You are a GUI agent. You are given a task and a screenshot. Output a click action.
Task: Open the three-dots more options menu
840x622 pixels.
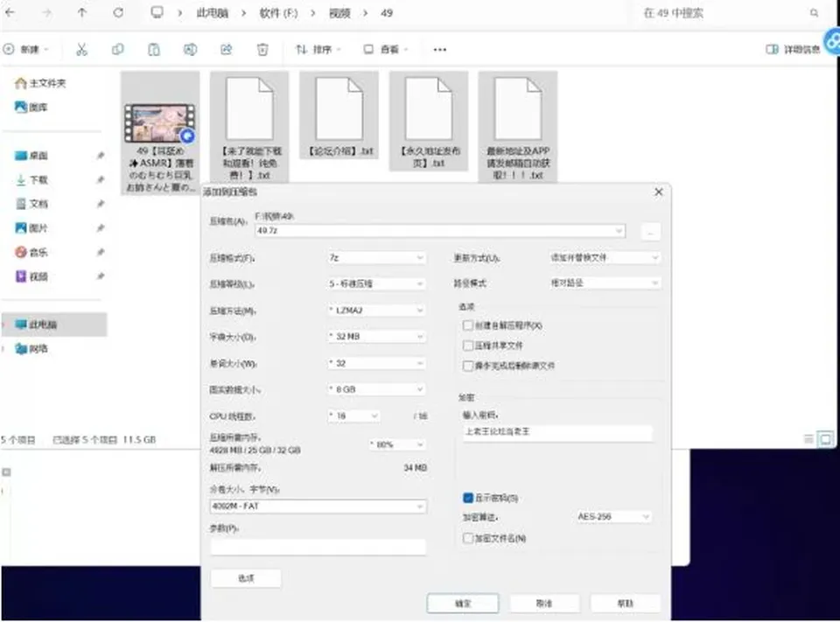(440, 50)
